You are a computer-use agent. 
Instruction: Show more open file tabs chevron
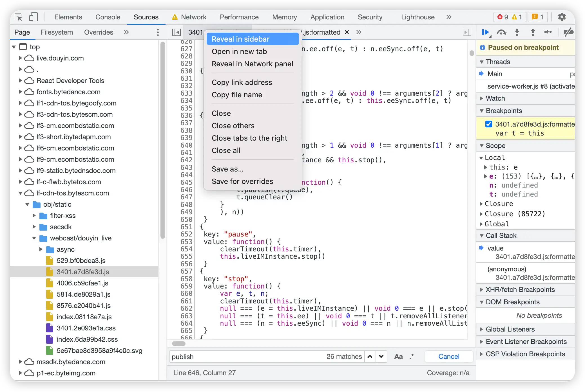point(359,32)
